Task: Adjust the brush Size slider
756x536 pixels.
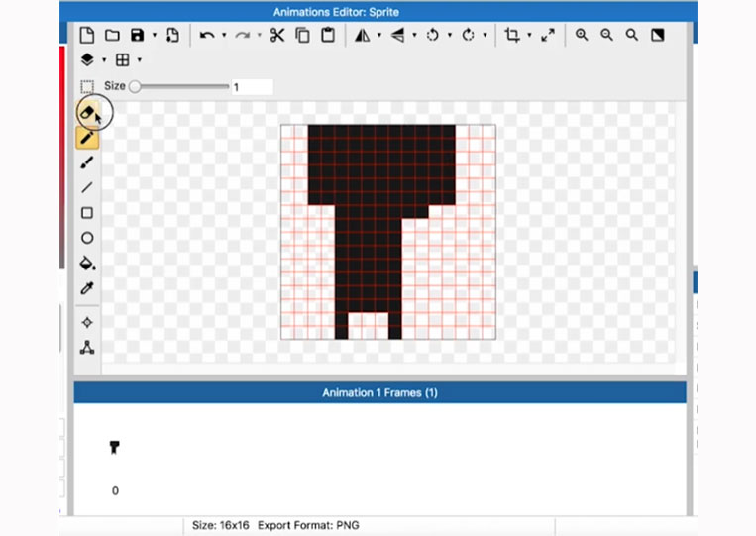Action: pyautogui.click(x=180, y=87)
